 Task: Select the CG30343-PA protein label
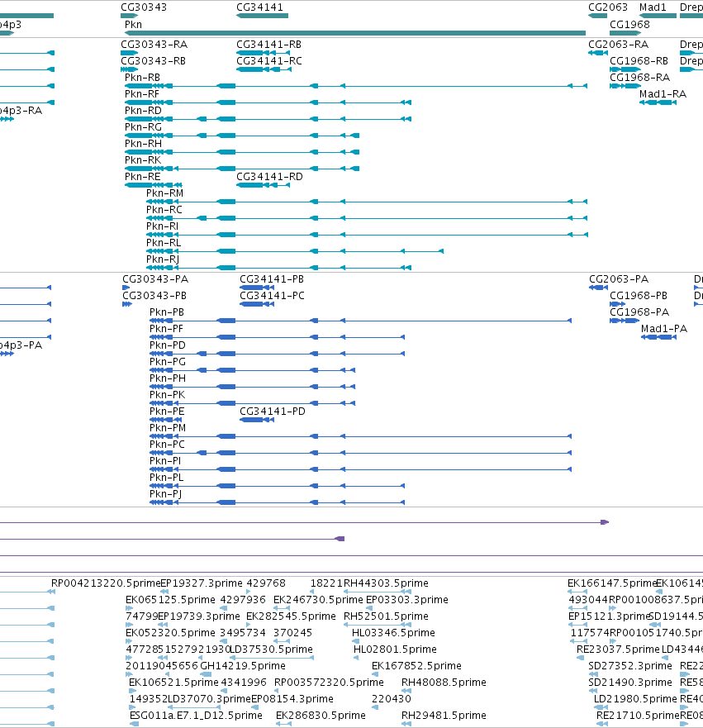155,279
